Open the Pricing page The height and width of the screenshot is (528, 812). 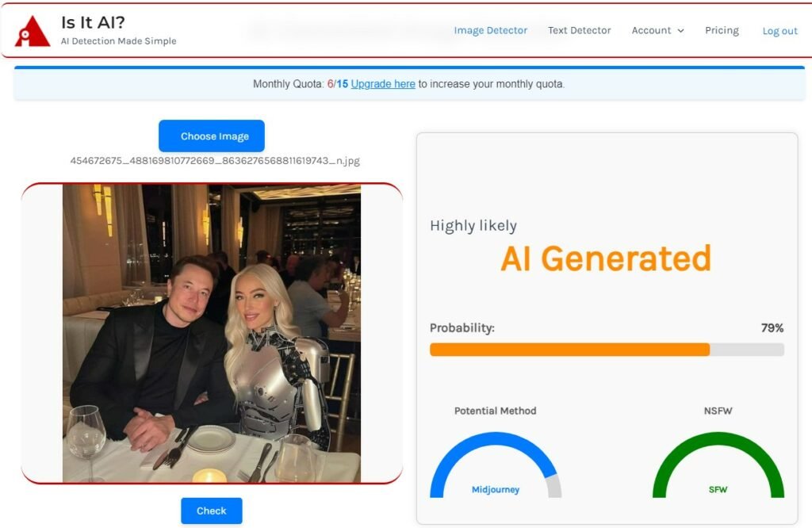(722, 31)
